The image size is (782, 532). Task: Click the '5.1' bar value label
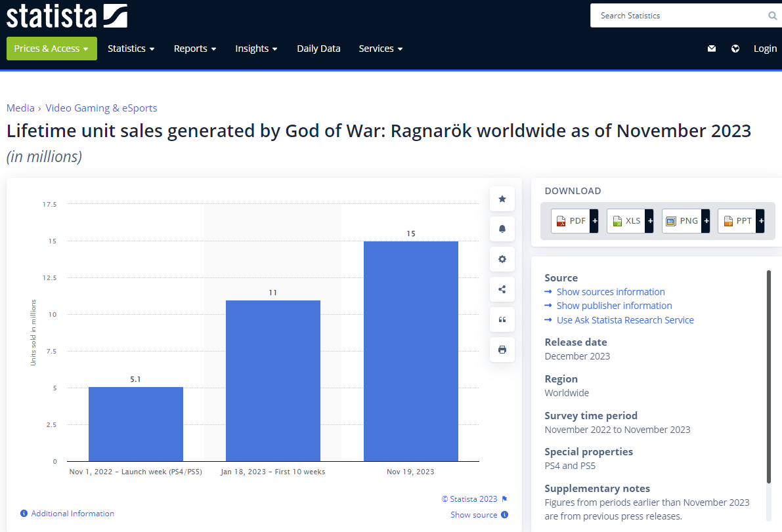[x=136, y=380]
